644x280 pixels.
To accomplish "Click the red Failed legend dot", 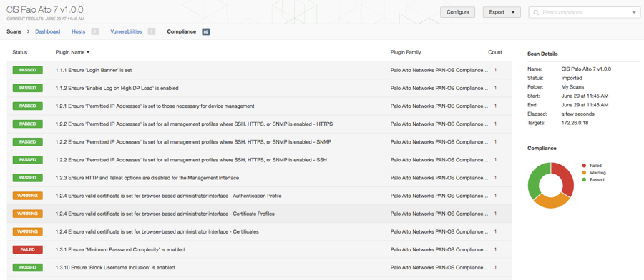I will point(584,166).
